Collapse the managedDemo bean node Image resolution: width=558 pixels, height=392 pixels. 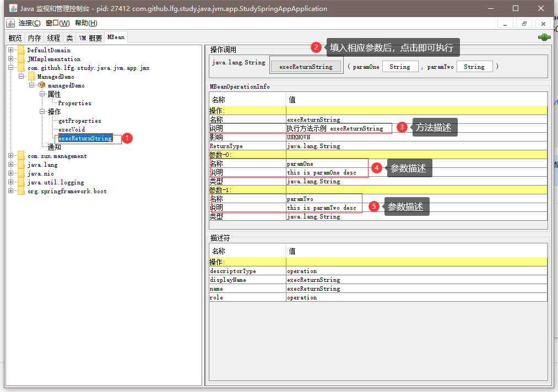point(31,85)
